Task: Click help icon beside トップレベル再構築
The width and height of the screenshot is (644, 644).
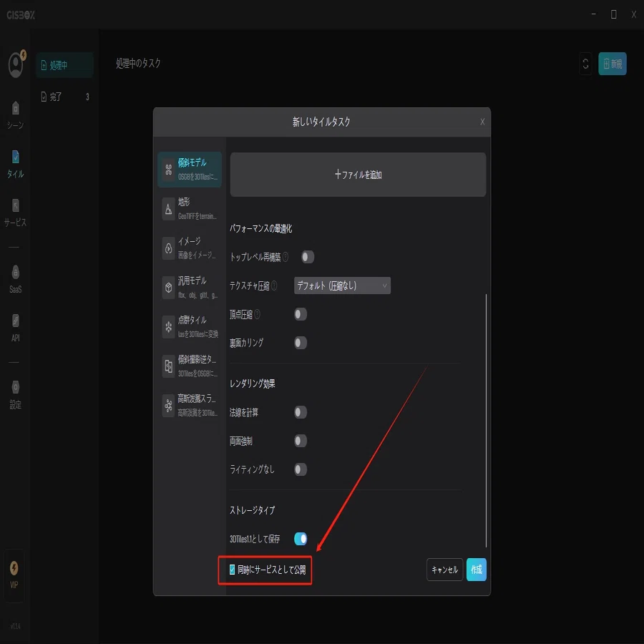Action: (286, 257)
